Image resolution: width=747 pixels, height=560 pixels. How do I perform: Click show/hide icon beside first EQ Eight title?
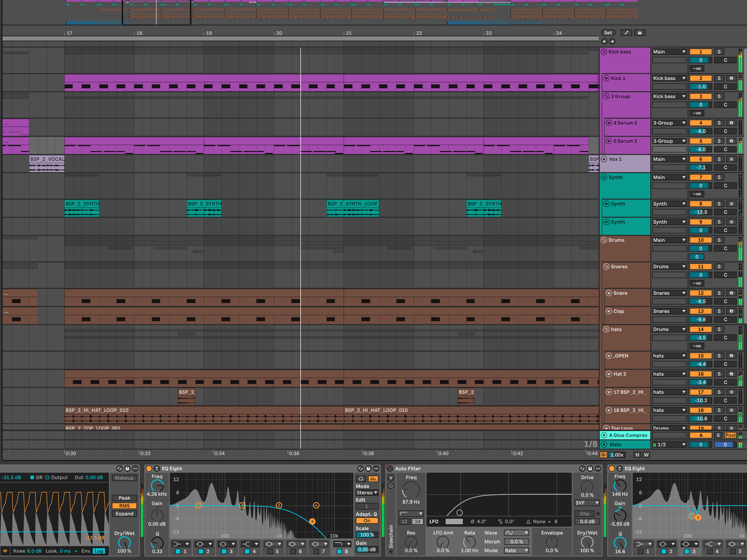tap(157, 469)
